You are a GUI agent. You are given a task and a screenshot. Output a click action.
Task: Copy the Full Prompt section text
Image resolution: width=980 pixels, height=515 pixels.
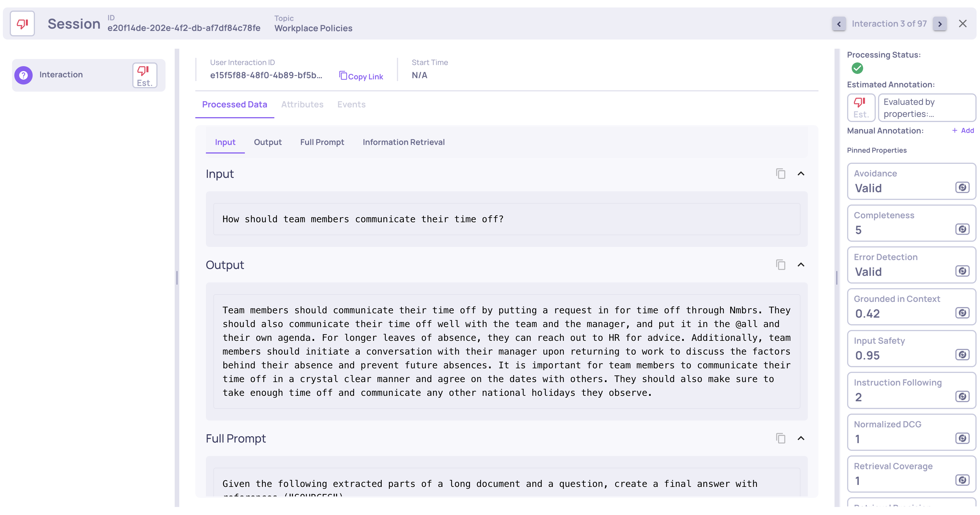click(780, 439)
